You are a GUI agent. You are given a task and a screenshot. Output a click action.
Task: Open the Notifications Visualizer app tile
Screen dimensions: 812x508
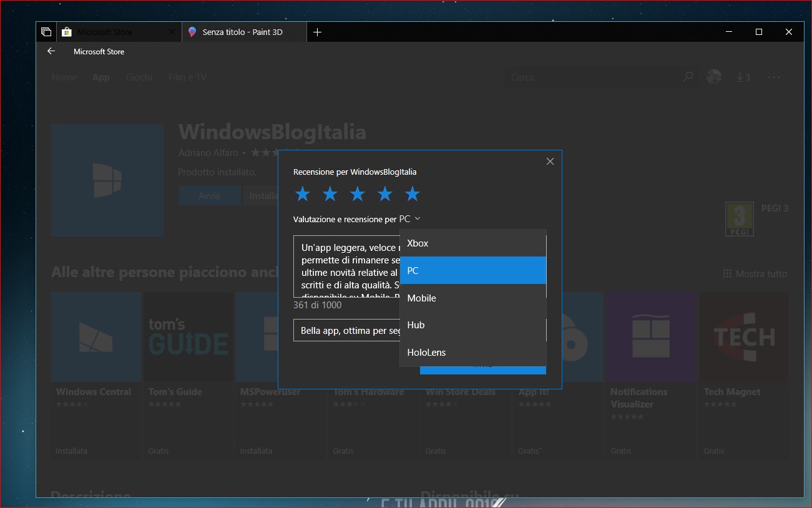pos(650,375)
